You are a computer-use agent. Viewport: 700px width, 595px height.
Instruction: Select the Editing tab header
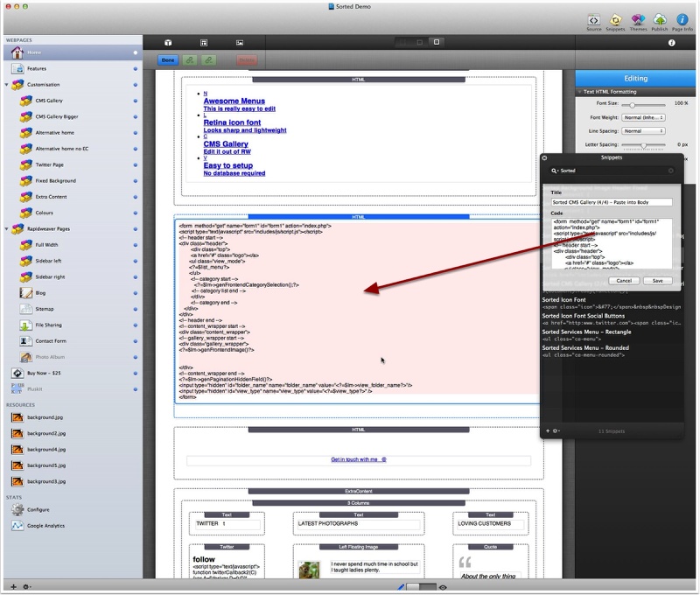point(635,79)
